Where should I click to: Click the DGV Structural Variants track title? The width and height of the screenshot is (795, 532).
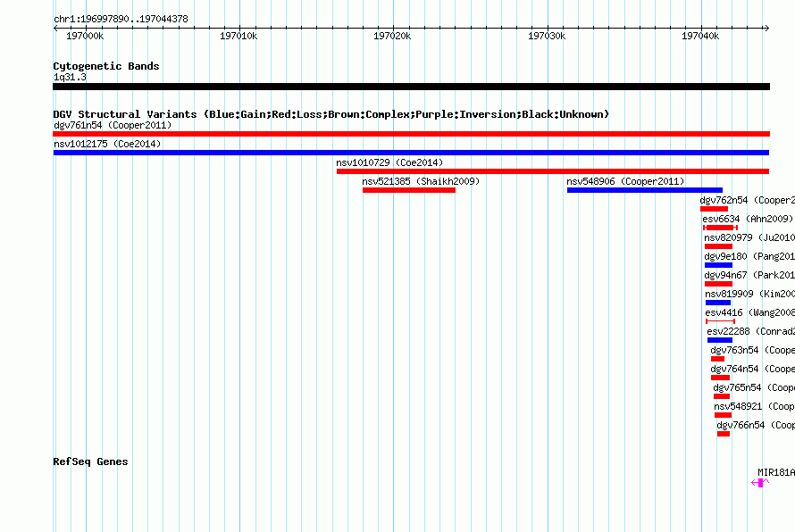pos(331,114)
